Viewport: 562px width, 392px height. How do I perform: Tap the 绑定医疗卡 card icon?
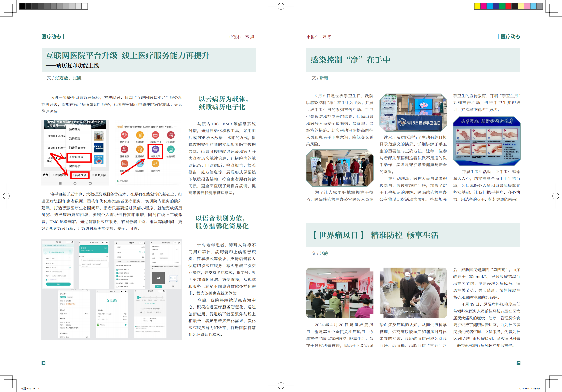point(155,135)
